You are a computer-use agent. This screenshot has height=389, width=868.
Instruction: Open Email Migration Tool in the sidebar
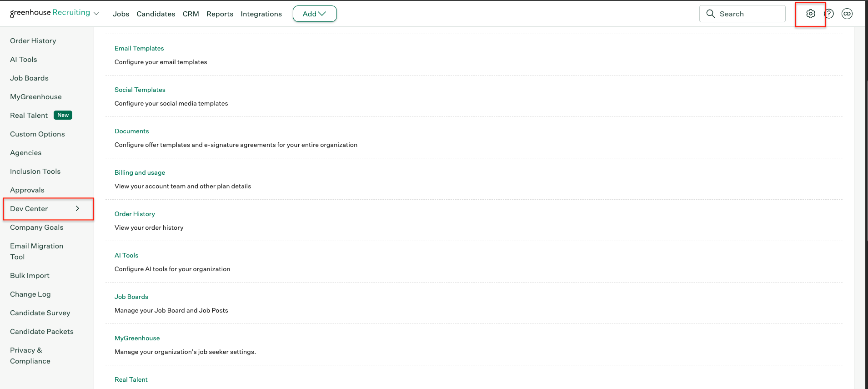[37, 252]
